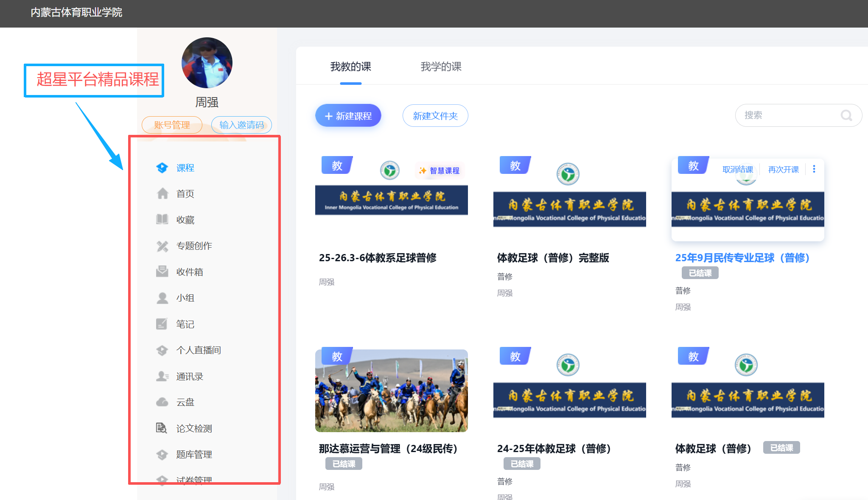Open the 论文检测 document search icon
This screenshot has width=868, height=500.
(162, 428)
